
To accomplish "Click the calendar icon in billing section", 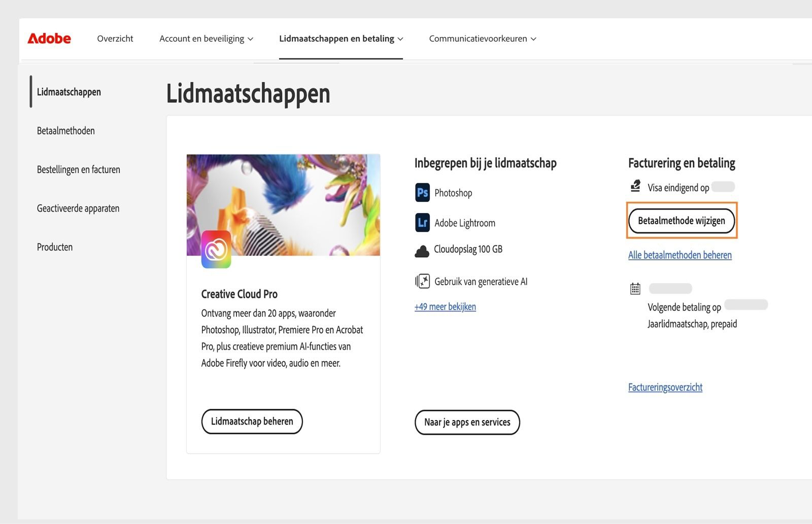I will tap(635, 289).
